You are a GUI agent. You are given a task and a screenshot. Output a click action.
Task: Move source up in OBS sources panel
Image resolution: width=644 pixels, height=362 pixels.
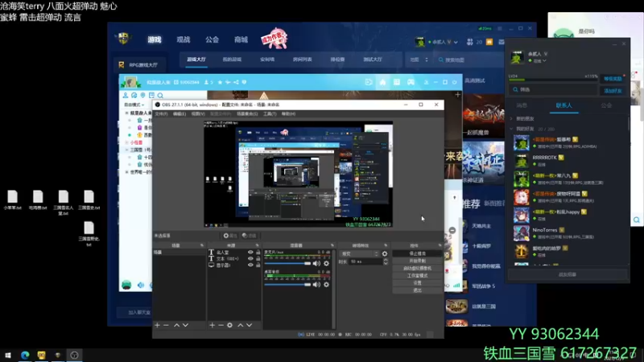click(x=240, y=325)
